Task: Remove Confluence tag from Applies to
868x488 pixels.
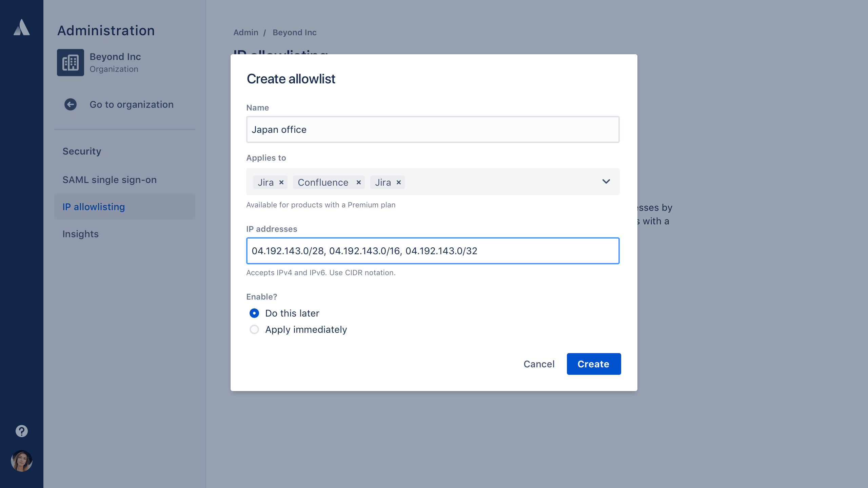Action: click(358, 182)
